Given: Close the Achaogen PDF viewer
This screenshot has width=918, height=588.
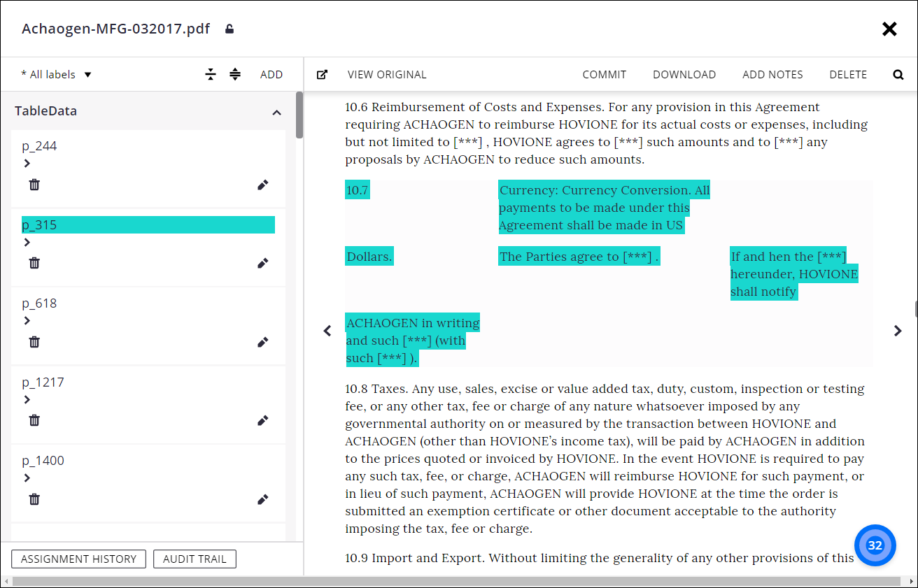Looking at the screenshot, I should [x=889, y=29].
